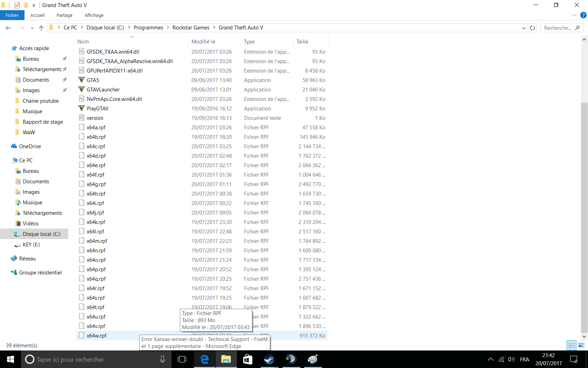Select the x64w.rpf file
This screenshot has width=588, height=368.
click(202, 335)
